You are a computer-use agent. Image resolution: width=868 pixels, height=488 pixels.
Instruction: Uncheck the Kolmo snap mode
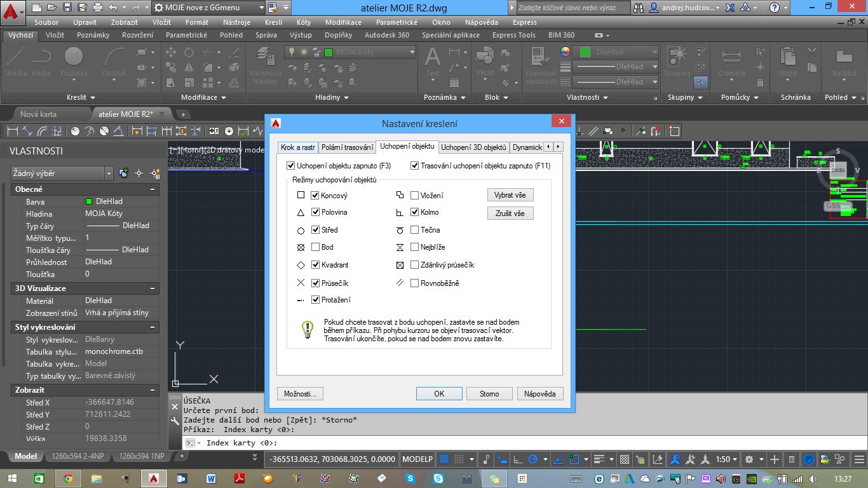(x=415, y=212)
